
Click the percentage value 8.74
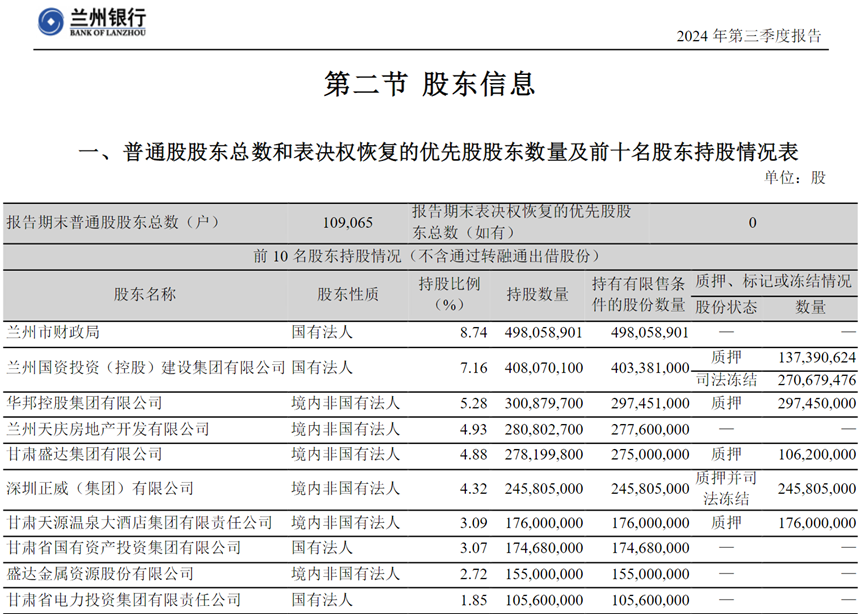(474, 333)
